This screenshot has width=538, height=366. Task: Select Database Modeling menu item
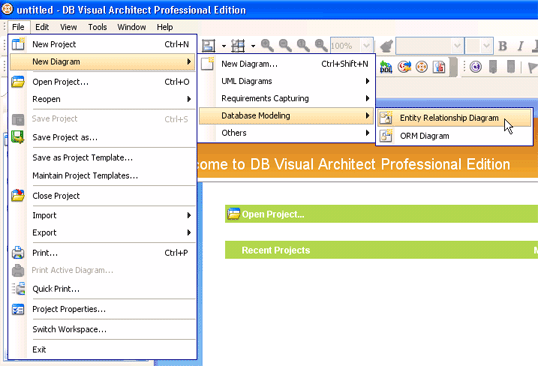click(286, 116)
